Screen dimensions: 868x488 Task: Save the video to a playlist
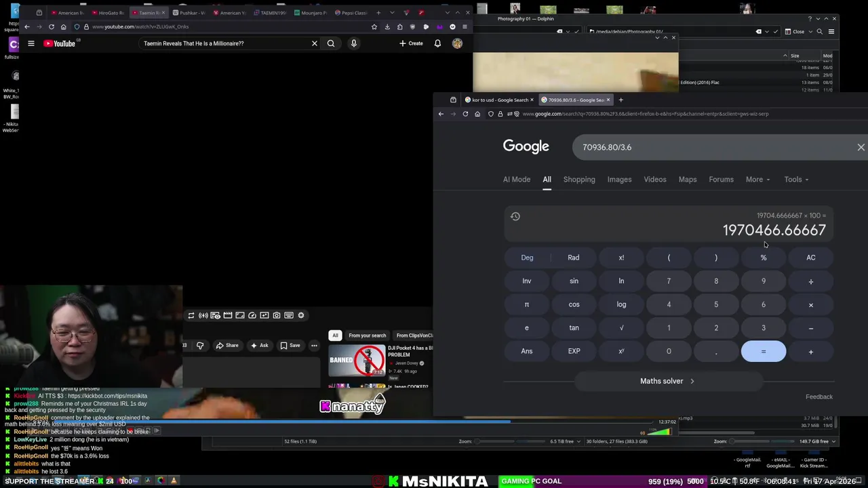[x=290, y=346]
